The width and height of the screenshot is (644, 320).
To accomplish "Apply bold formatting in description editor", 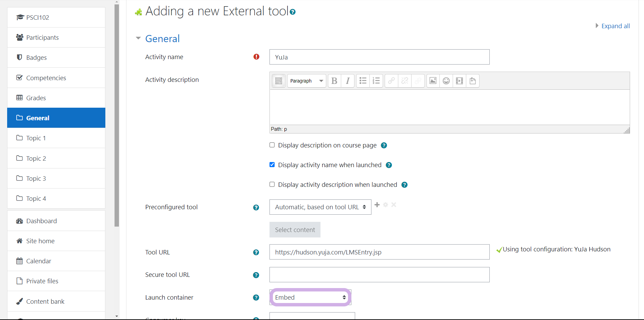I will (x=334, y=81).
